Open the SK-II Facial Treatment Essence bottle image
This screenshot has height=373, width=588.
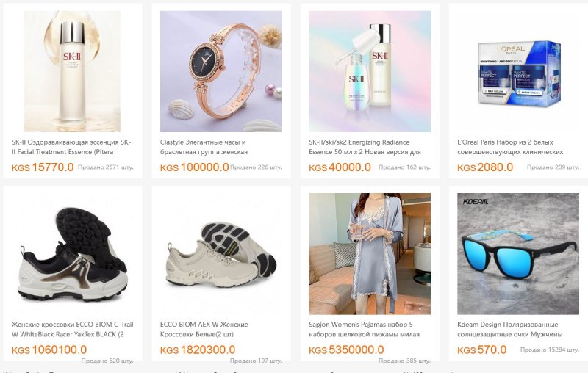click(x=72, y=71)
